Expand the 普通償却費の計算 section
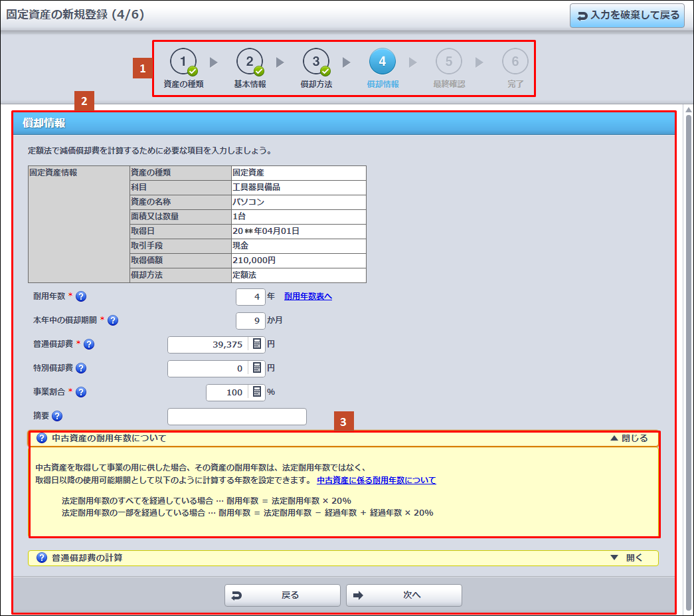Screen dimensions: 694x616 pyautogui.click(x=626, y=558)
